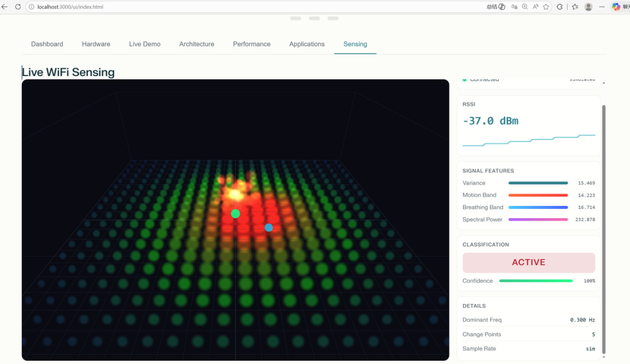This screenshot has height=364, width=630.
Task: Click the SIGNAL FEATURES section title
Action: 488,171
